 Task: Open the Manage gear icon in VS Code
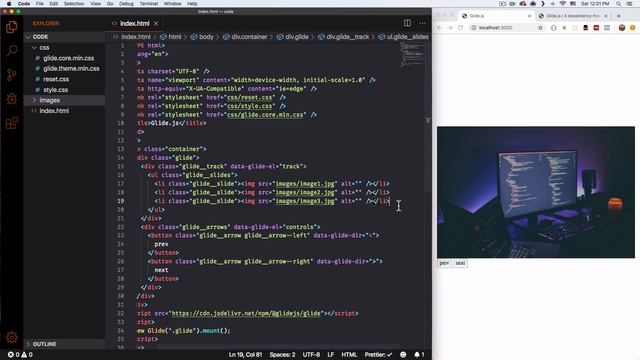11,337
